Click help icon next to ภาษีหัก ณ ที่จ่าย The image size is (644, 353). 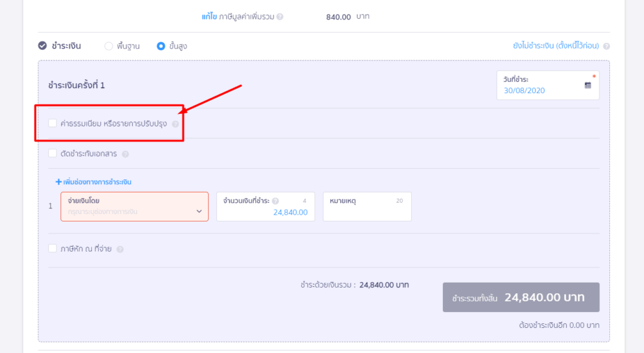[120, 249]
